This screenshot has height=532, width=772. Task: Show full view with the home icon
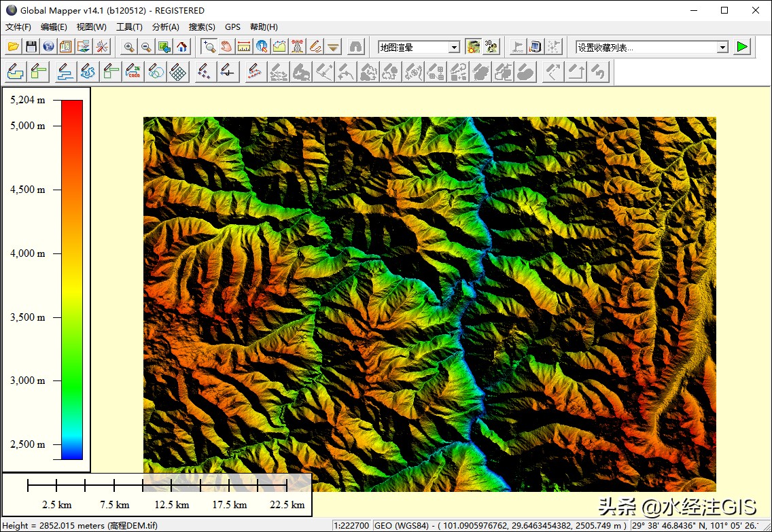point(181,47)
